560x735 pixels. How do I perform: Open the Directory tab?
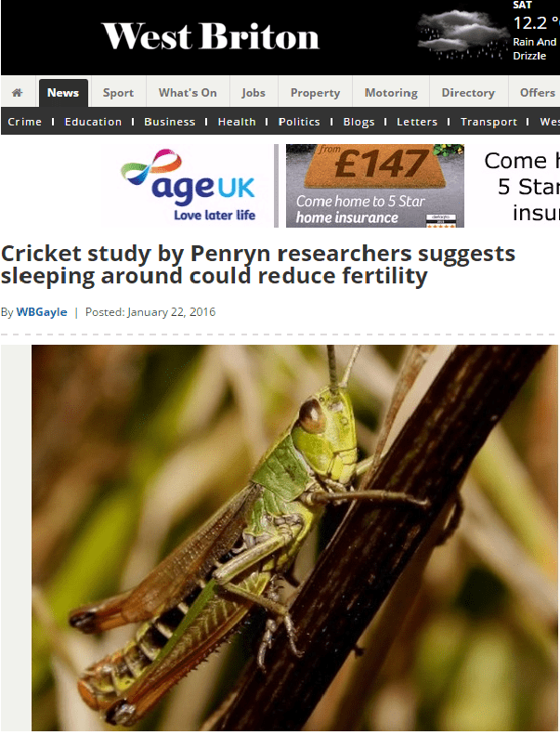(468, 93)
